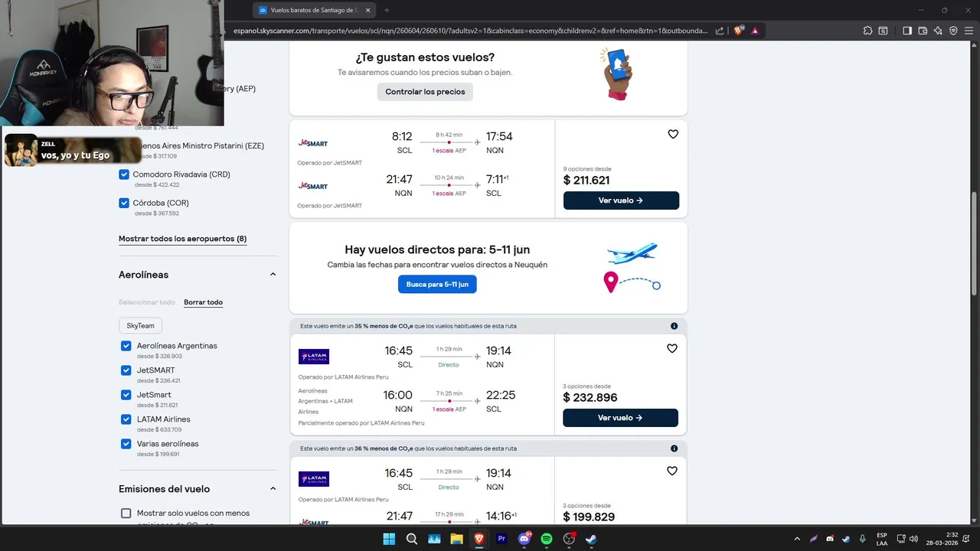Uncheck LATAM Airlines filter
Screen dimensions: 980x551
click(126, 419)
